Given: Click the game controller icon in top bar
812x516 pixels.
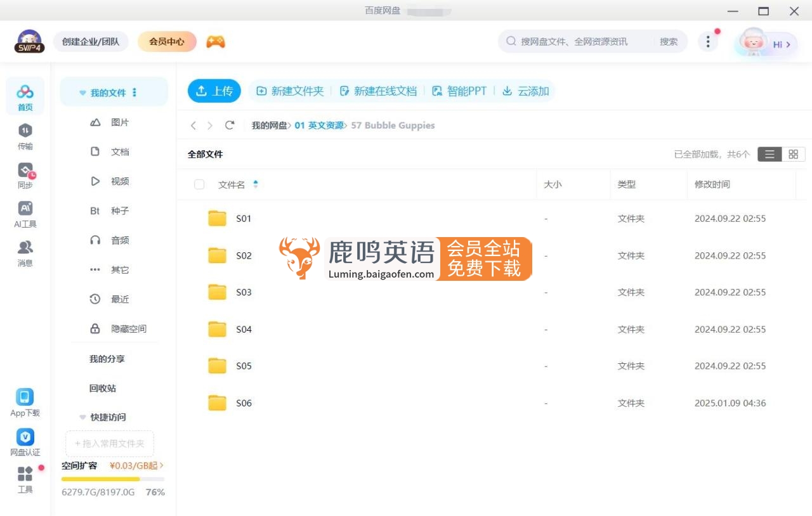Looking at the screenshot, I should (x=214, y=41).
